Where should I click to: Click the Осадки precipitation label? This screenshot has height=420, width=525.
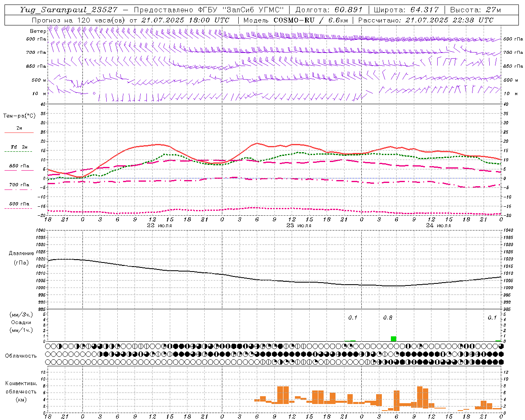(21, 322)
